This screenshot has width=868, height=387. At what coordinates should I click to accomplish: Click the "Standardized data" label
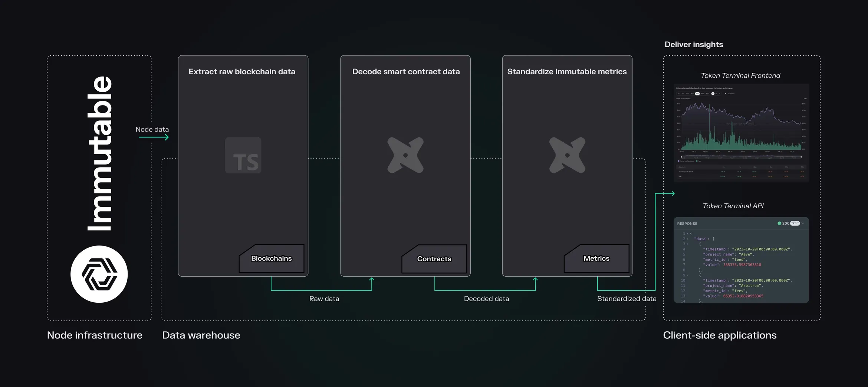(627, 299)
